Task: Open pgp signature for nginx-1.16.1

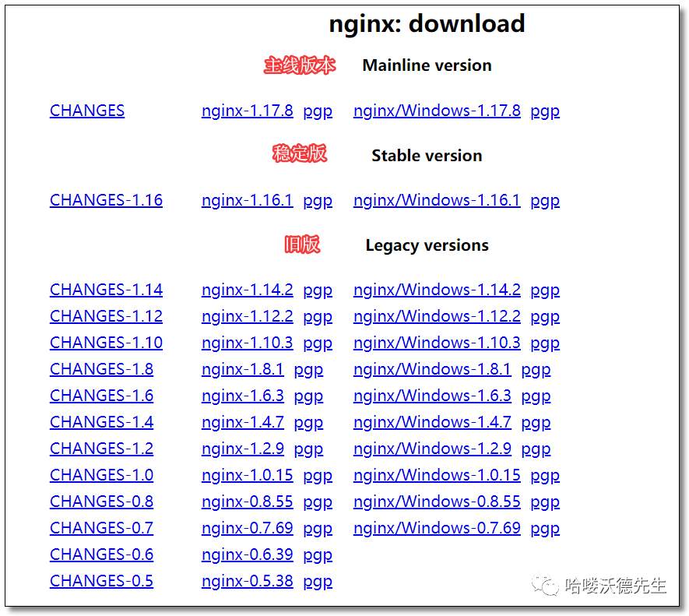Action: [x=318, y=202]
